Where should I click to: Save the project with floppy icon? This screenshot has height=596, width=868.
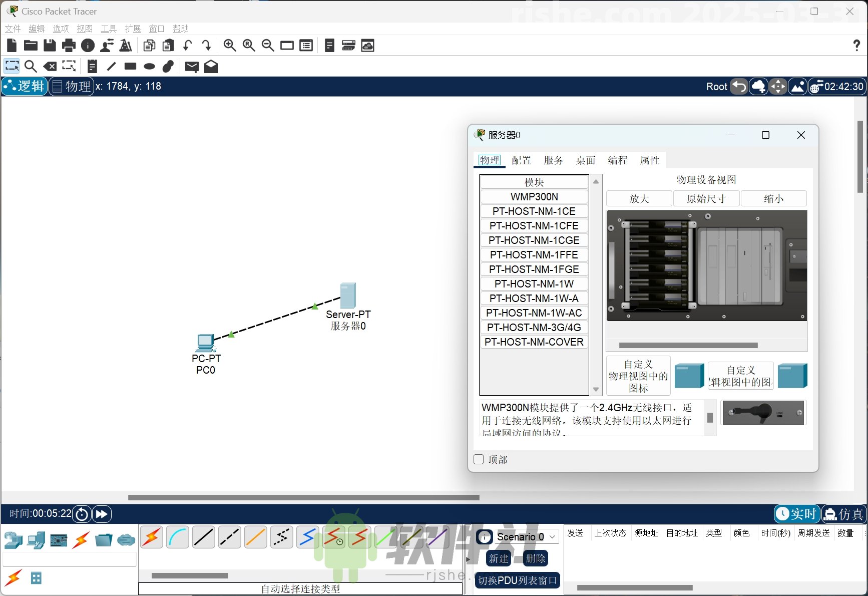[x=50, y=46]
